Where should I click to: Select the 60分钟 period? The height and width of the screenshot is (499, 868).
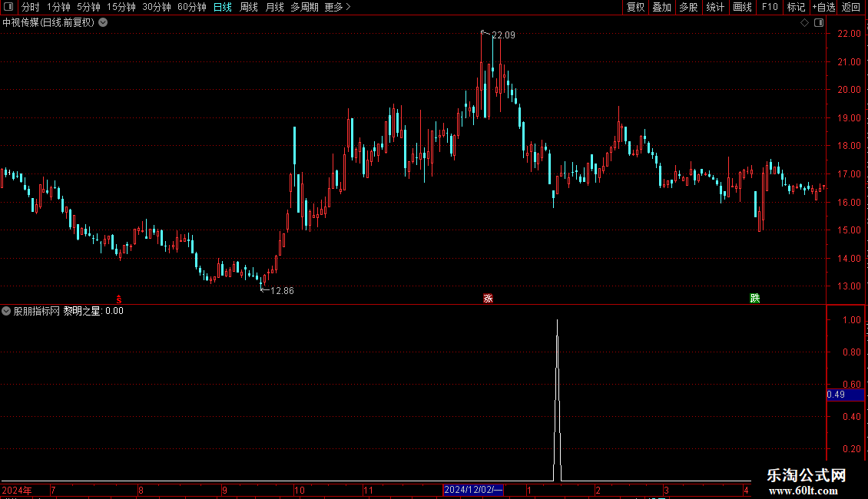192,7
